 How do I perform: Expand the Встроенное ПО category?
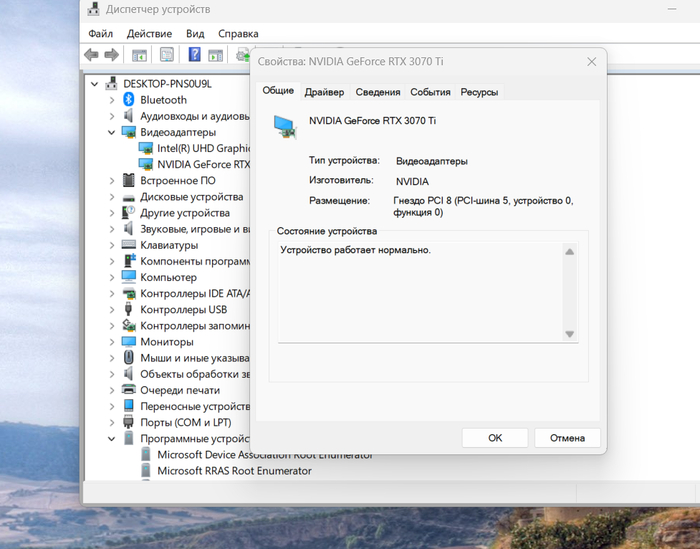[112, 181]
